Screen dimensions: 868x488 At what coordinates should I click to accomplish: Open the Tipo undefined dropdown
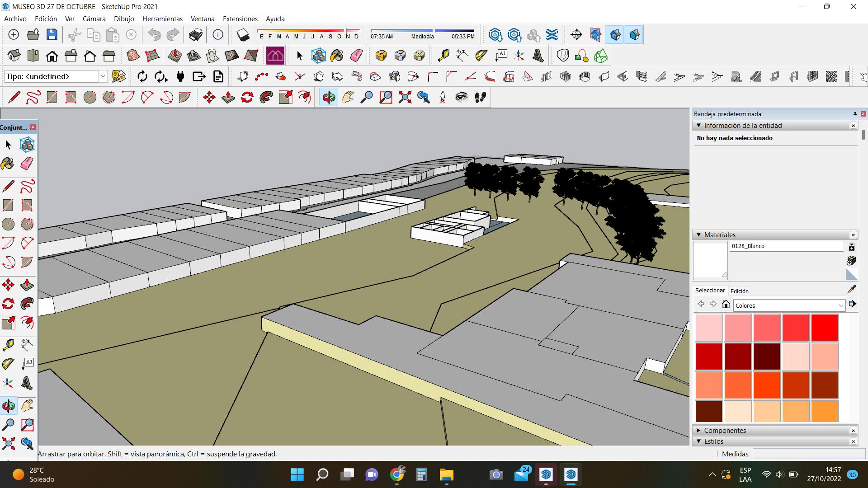point(103,76)
